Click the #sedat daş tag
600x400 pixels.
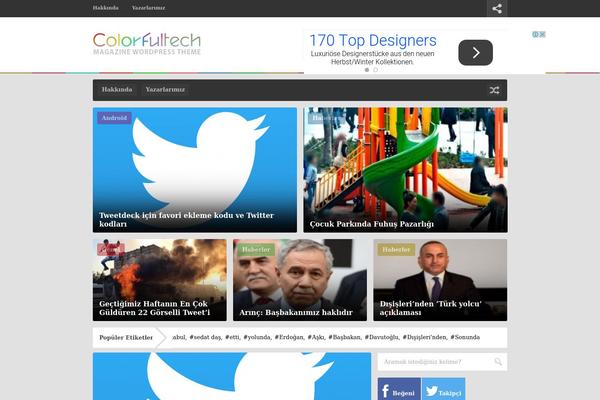(205, 337)
